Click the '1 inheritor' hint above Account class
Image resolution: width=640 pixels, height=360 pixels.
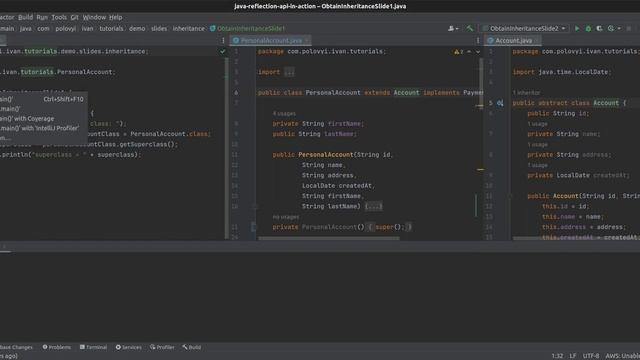pyautogui.click(x=526, y=93)
